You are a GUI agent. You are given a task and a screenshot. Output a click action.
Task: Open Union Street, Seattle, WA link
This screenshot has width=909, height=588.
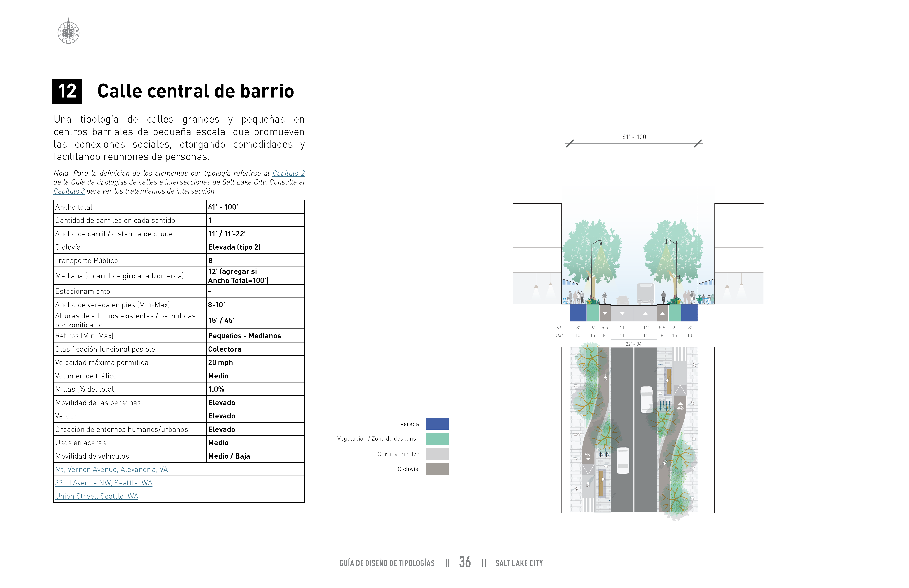tap(97, 496)
